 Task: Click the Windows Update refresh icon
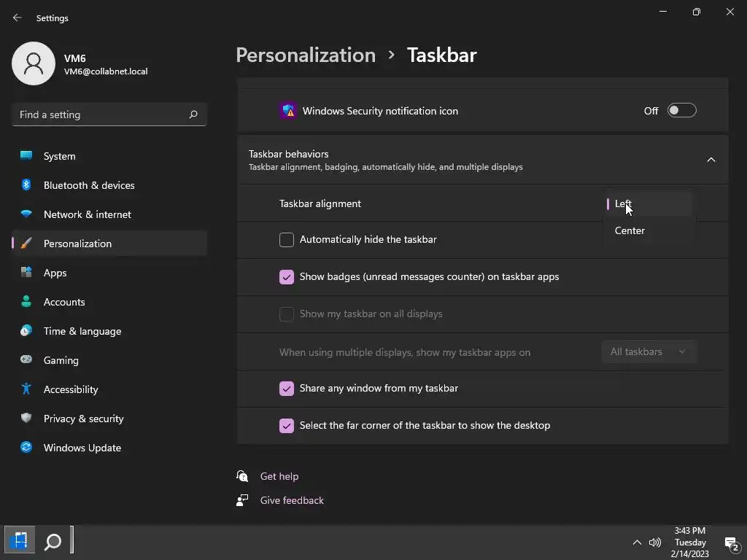26,447
